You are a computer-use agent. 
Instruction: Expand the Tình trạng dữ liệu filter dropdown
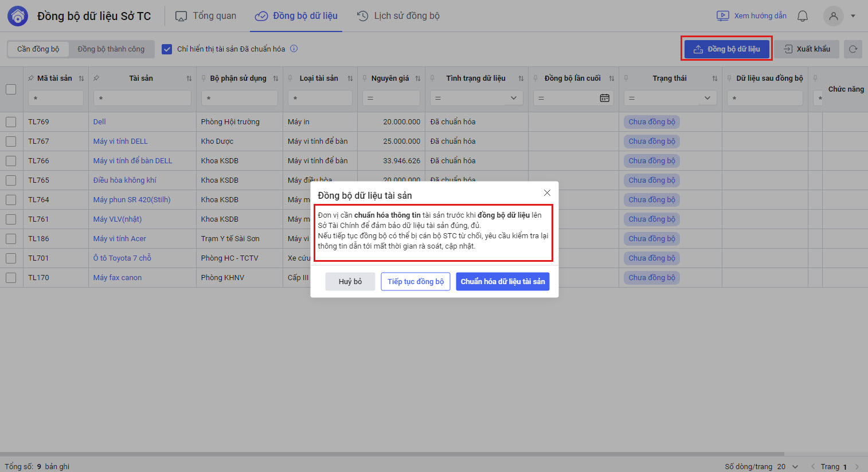513,98
